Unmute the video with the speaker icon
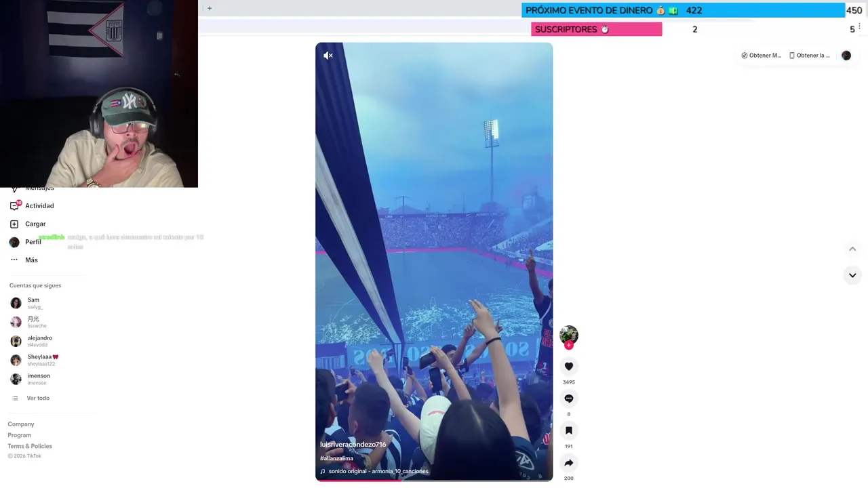This screenshot has height=488, width=868. click(x=328, y=56)
